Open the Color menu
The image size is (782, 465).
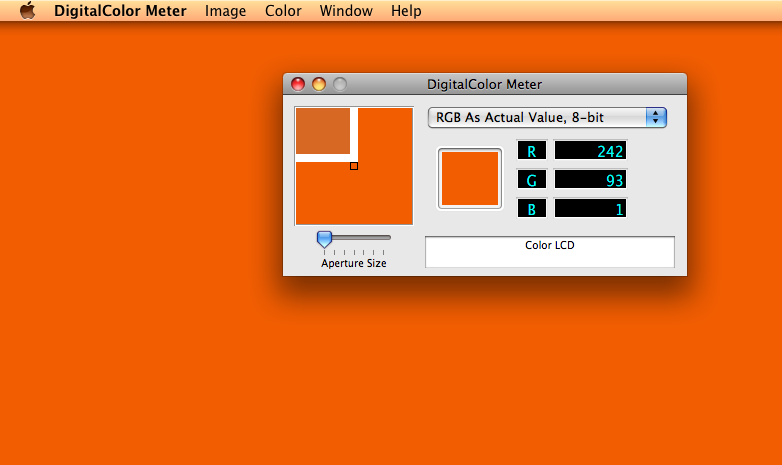(283, 10)
